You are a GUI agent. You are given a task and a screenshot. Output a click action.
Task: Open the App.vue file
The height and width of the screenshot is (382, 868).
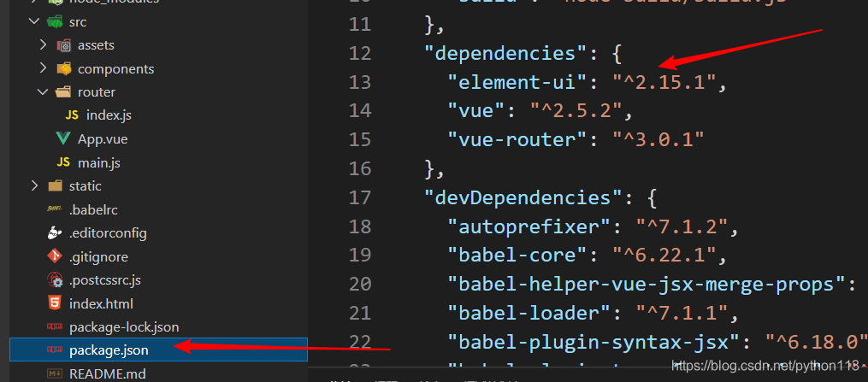(103, 138)
